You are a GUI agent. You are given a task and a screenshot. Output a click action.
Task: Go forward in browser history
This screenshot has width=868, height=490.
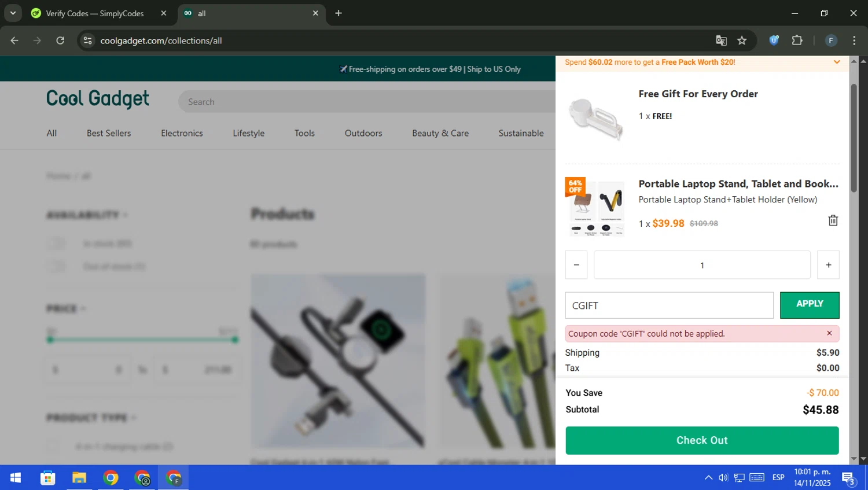(x=37, y=40)
